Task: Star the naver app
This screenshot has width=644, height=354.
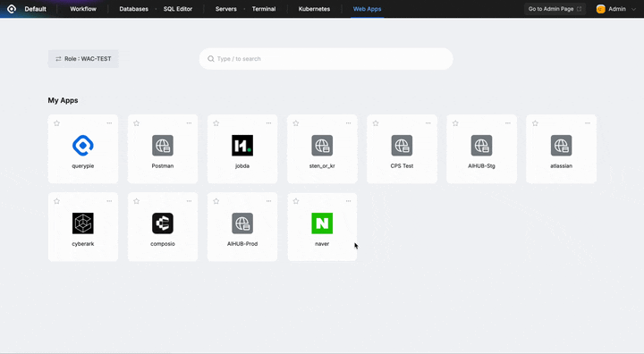Action: point(296,201)
